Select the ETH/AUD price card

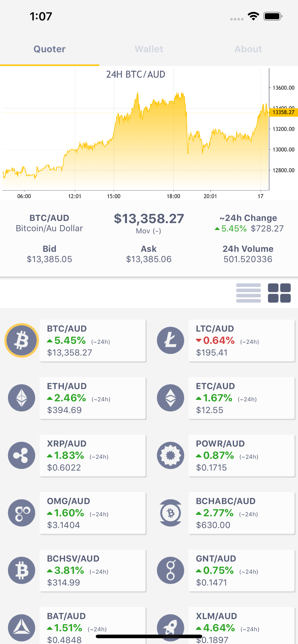click(x=93, y=398)
